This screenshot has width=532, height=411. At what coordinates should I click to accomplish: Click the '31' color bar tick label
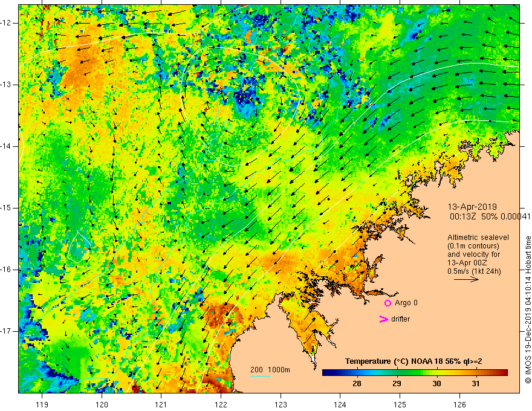[476, 384]
